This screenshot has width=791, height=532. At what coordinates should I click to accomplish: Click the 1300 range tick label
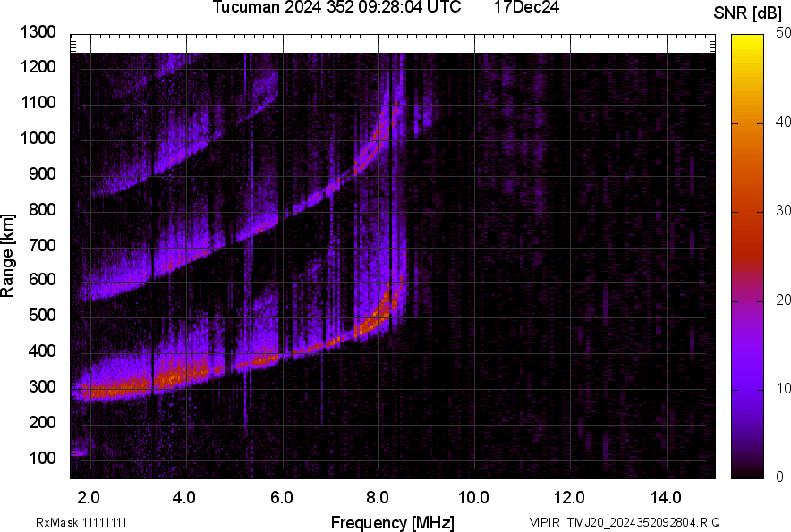(38, 32)
